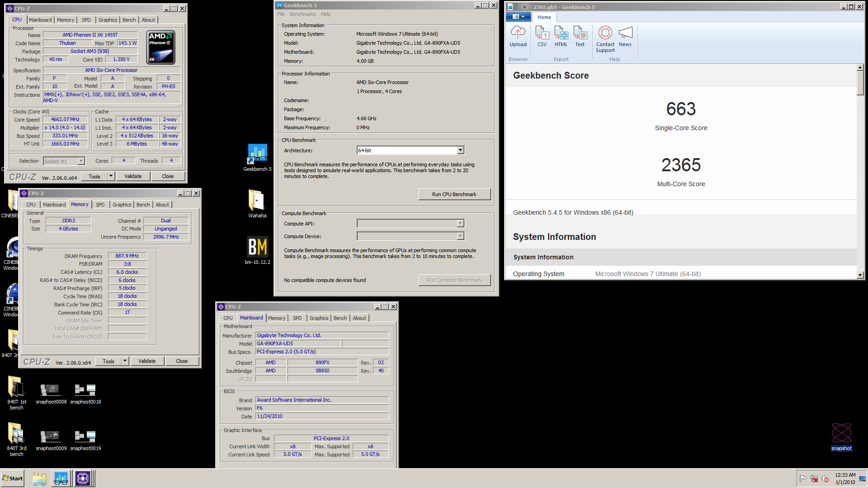Open the Geekbench 5 desktop shortcut
The image size is (868, 488).
257,158
